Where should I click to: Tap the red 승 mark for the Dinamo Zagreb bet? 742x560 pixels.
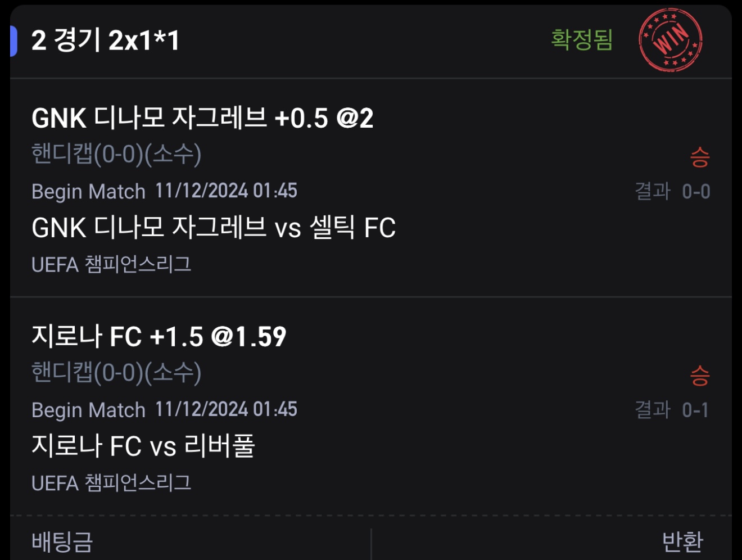(699, 157)
